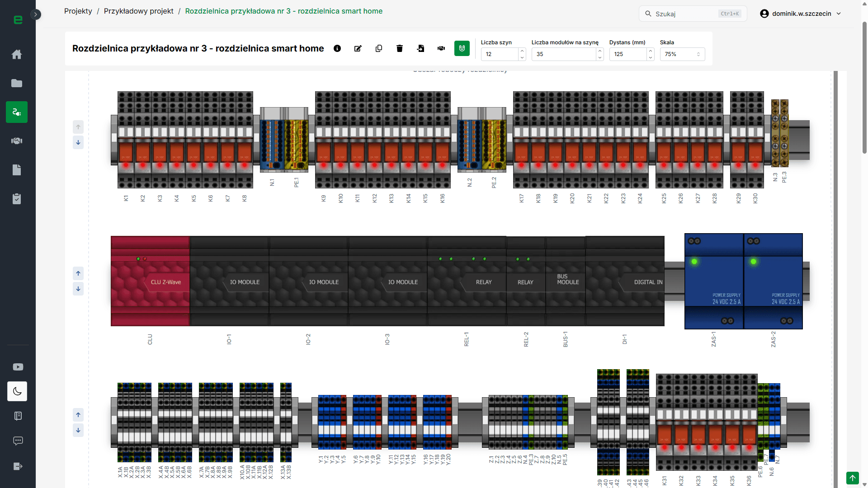Click the green app logo in sidebar
The height and width of the screenshot is (488, 868).
[18, 19]
